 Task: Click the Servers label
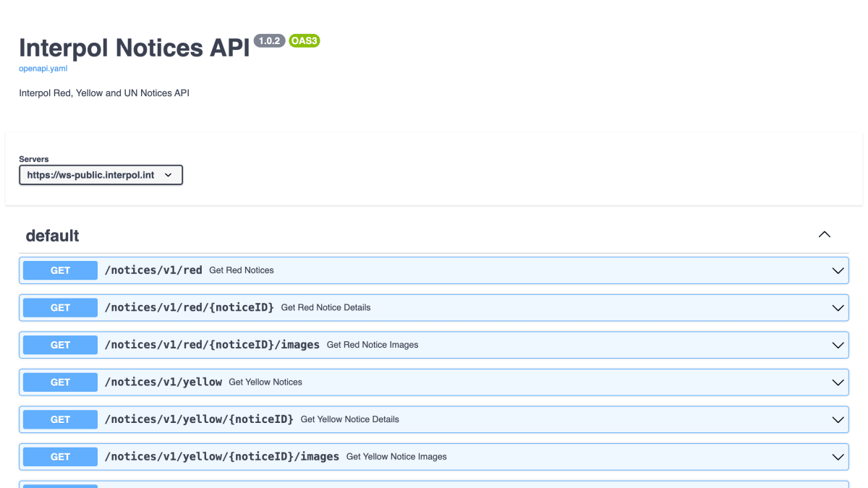(x=34, y=159)
